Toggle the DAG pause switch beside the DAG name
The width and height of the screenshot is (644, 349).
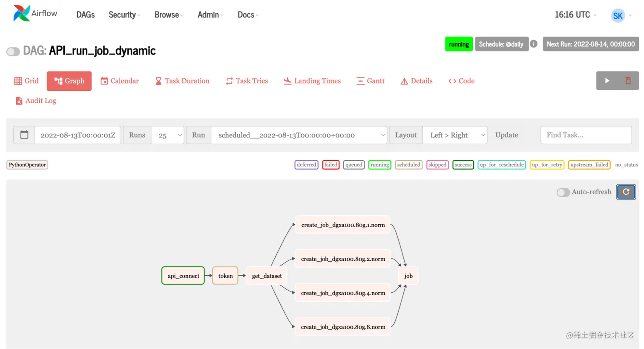coord(13,51)
